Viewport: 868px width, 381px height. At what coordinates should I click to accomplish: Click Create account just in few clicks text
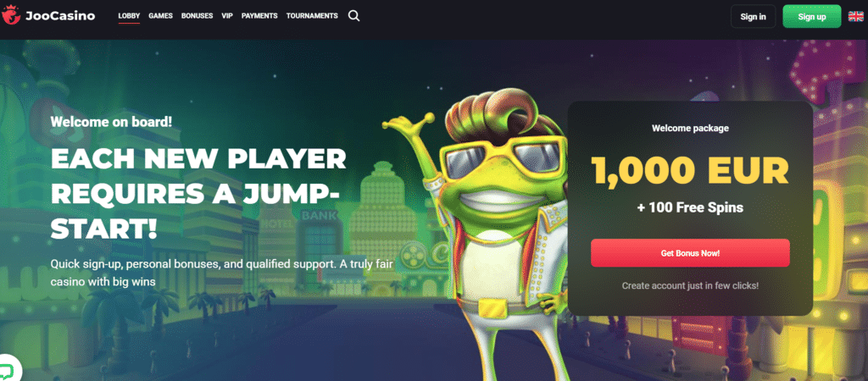coord(690,286)
